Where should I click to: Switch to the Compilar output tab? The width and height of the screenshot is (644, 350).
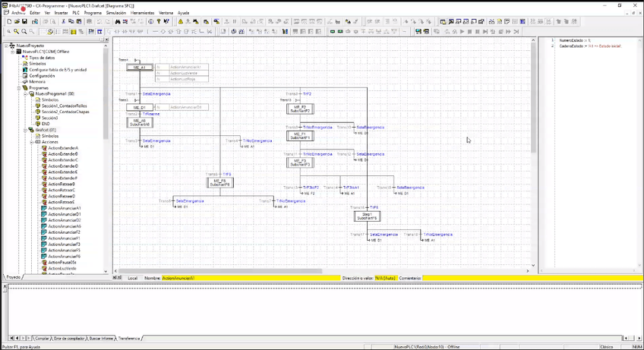click(x=42, y=338)
